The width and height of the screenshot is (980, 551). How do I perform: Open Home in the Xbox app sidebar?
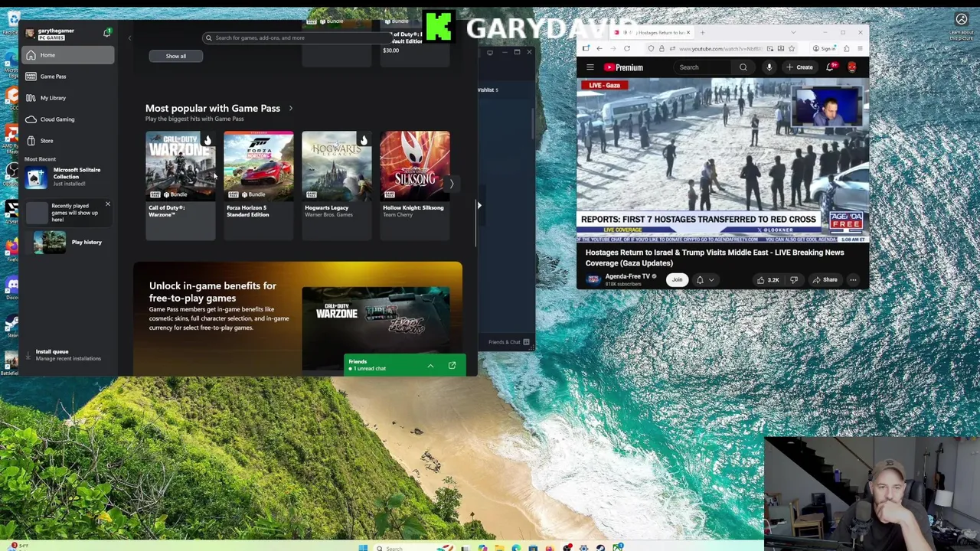pos(67,55)
